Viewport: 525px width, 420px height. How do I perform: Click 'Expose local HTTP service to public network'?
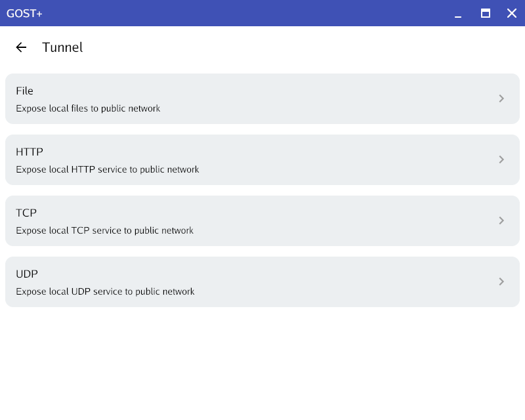point(108,169)
